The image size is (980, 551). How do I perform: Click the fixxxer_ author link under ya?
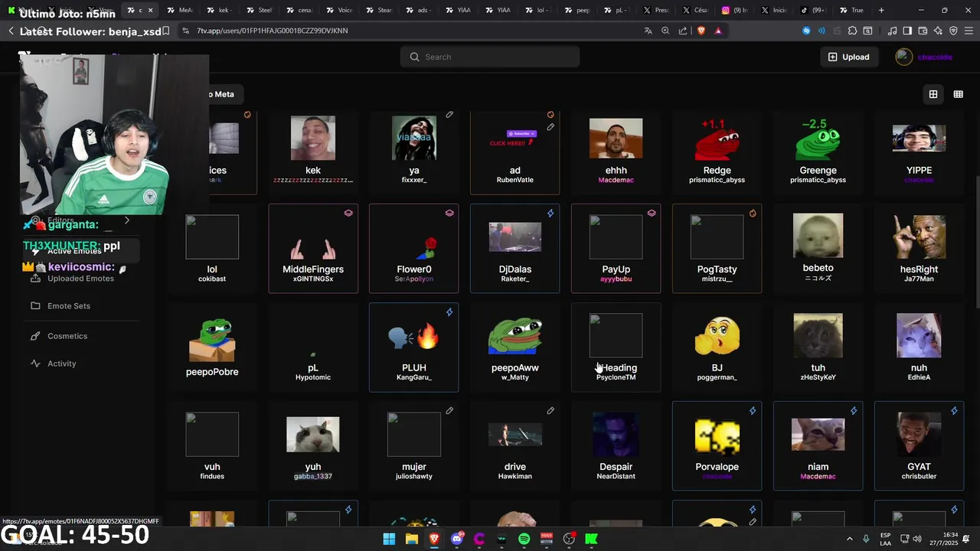click(414, 180)
